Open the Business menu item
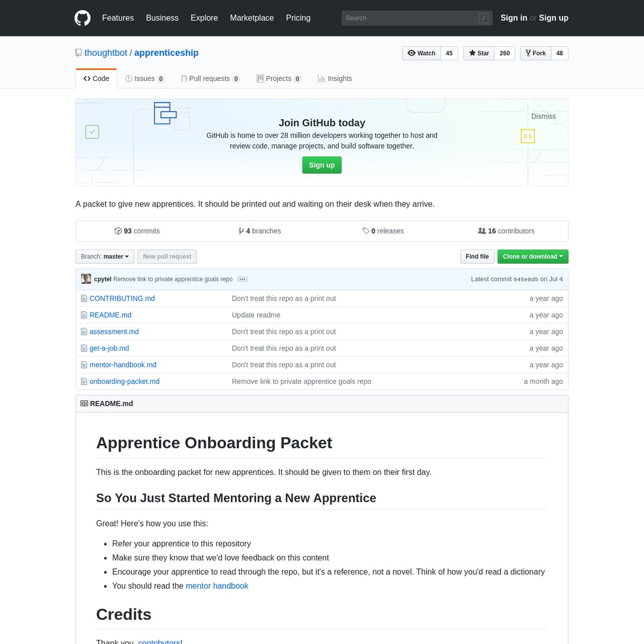Viewport: 644px width, 644px height. tap(162, 18)
